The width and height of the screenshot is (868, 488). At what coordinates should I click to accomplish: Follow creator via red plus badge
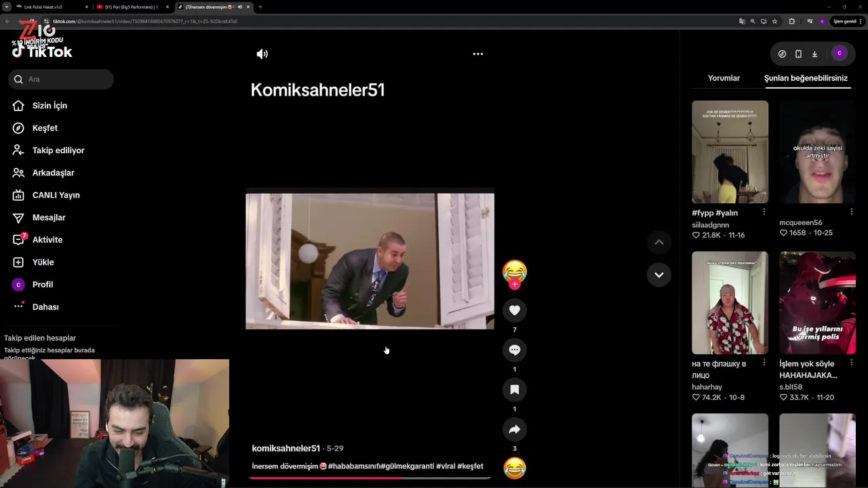515,285
